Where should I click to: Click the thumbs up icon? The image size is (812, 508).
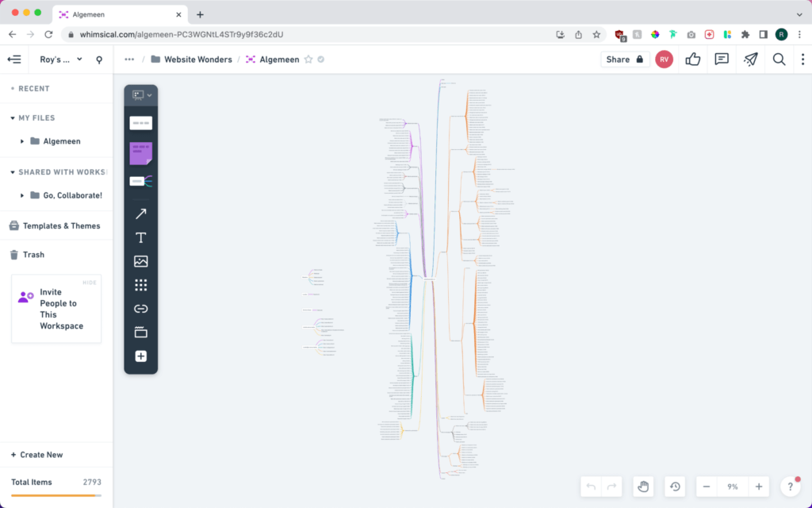coord(693,59)
